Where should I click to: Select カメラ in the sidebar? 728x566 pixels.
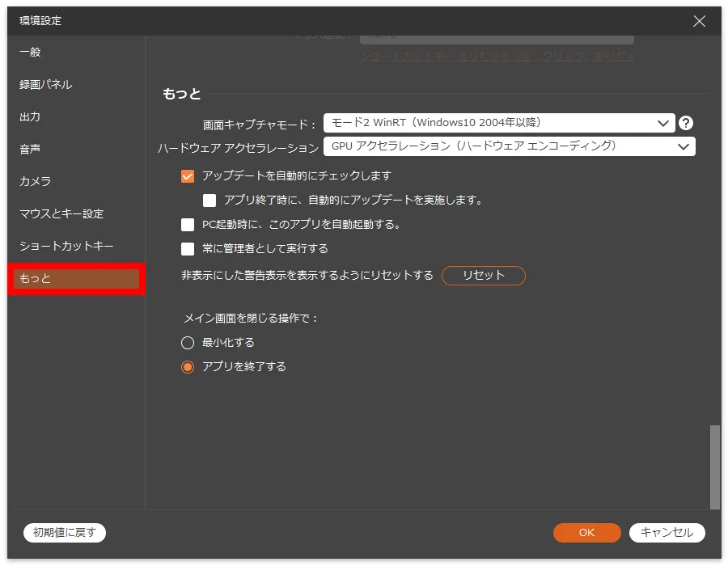[35, 181]
